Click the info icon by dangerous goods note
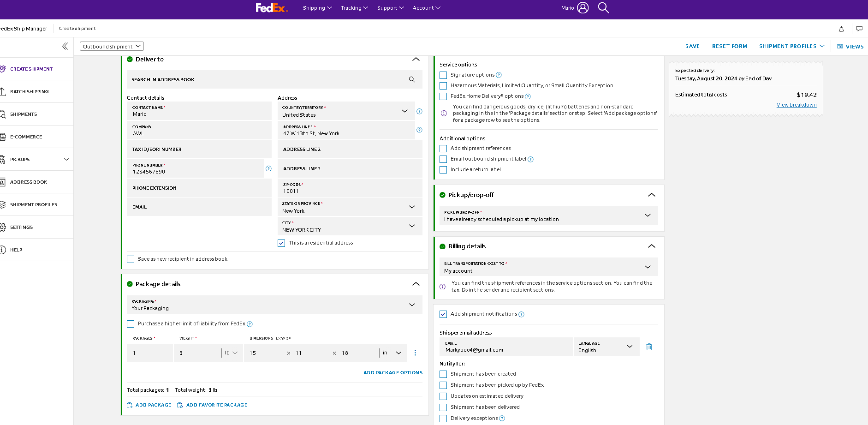Viewport: 868px width, 425px height. tap(444, 113)
